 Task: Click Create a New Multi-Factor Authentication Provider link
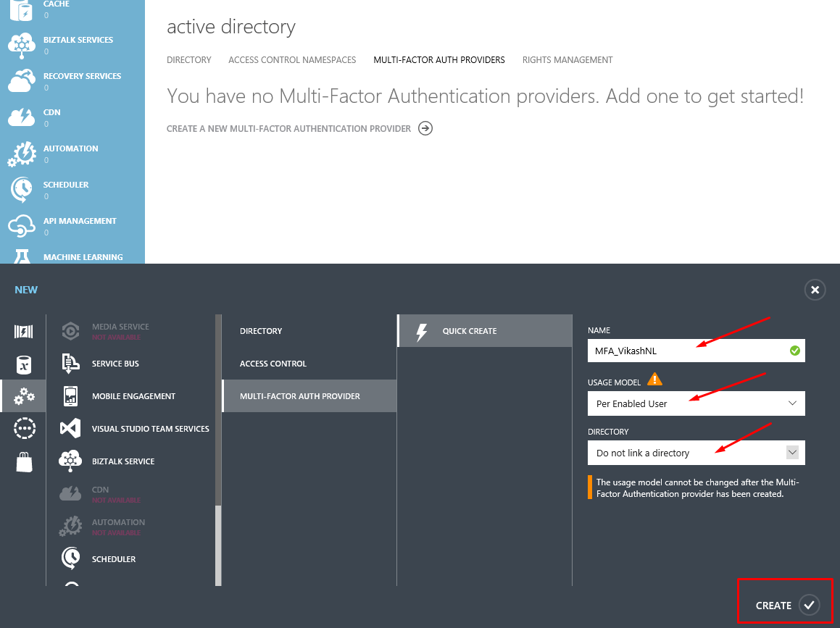(288, 128)
